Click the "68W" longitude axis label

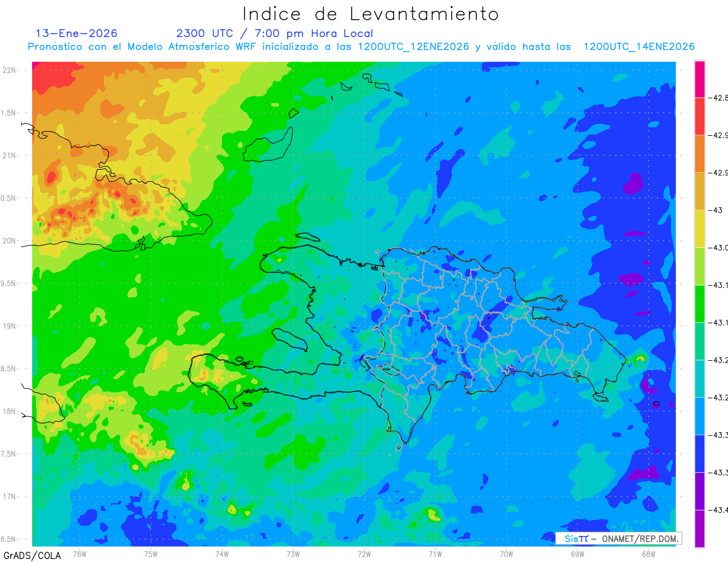click(649, 554)
